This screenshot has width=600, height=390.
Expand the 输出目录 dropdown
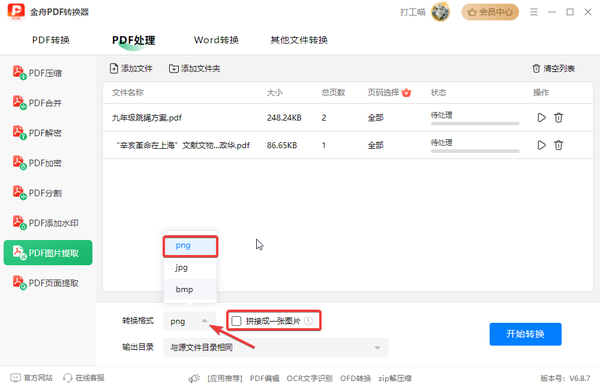click(x=276, y=347)
